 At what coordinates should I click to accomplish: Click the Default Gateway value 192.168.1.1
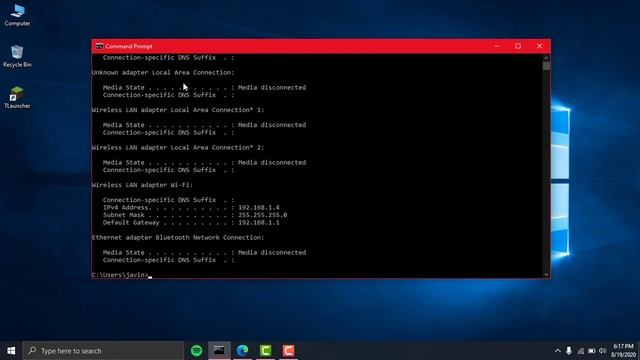click(x=259, y=223)
